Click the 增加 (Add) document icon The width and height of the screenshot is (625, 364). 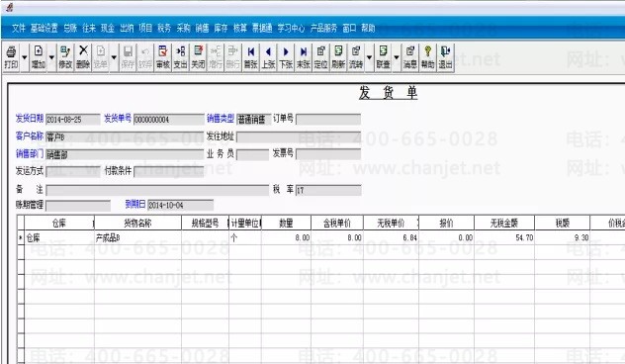coord(39,57)
